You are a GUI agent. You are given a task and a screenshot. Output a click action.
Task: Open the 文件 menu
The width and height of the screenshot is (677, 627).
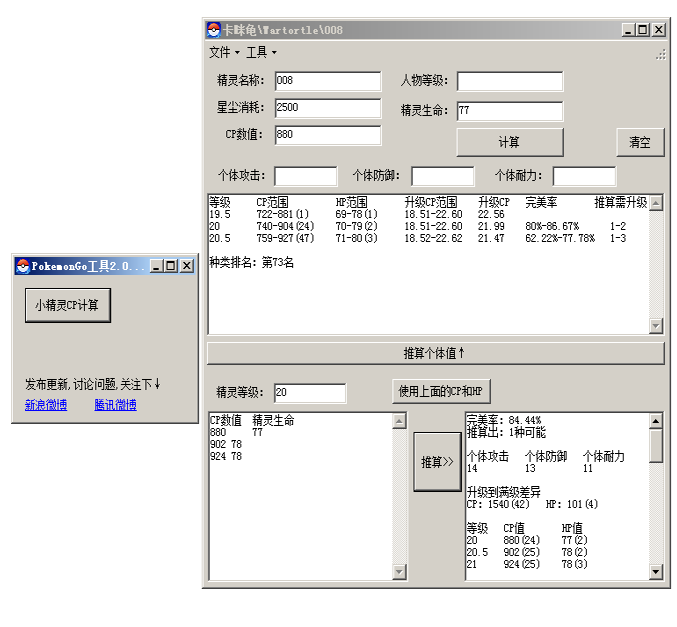pyautogui.click(x=224, y=52)
